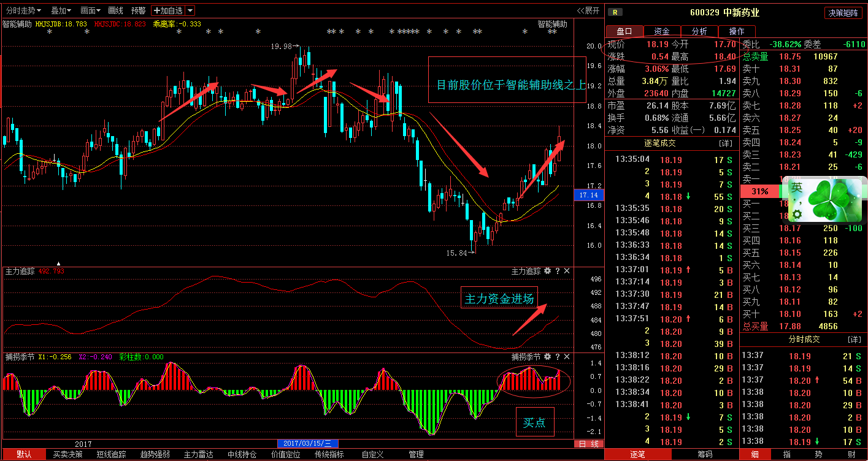Close the 主力追踪 indicator panel
This screenshot has width=868, height=461.
pos(567,271)
